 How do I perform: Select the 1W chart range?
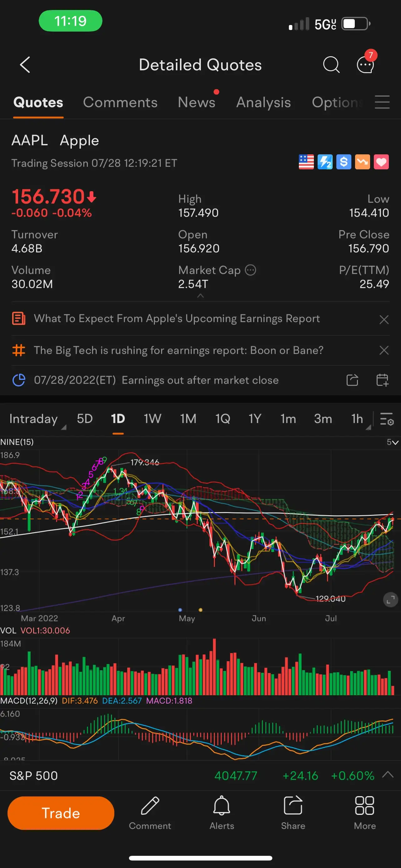152,419
